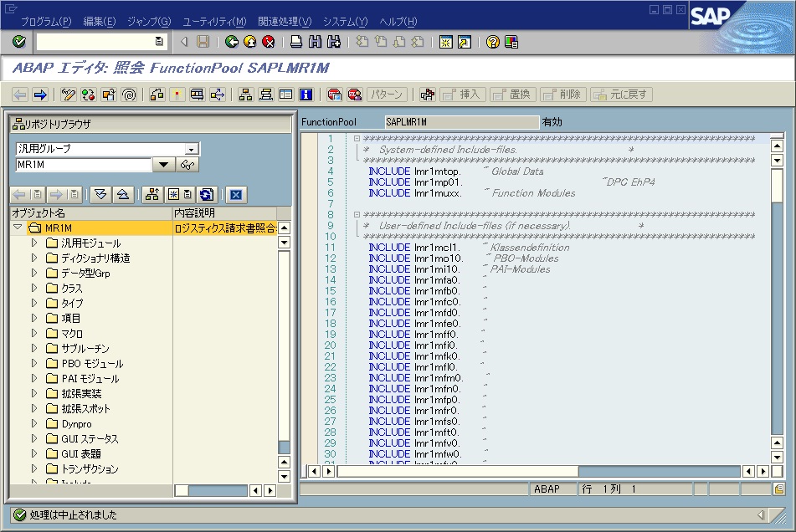The height and width of the screenshot is (532, 796).
Task: Click the yellow Exit arrow icon
Action: [x=250, y=42]
